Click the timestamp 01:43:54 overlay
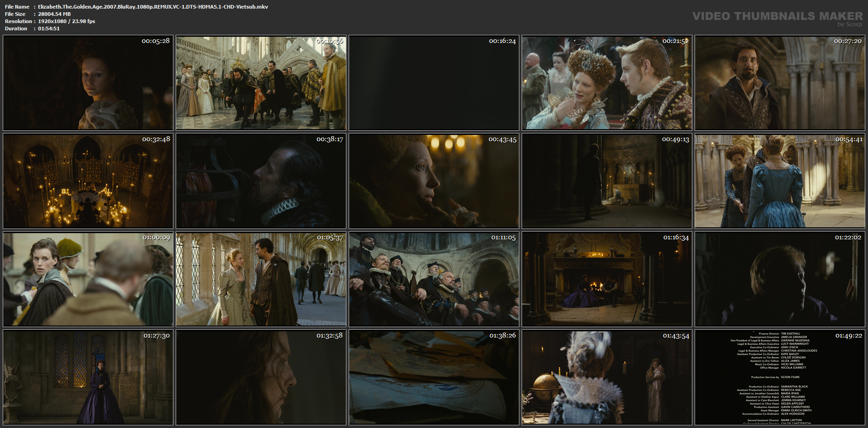 click(676, 335)
